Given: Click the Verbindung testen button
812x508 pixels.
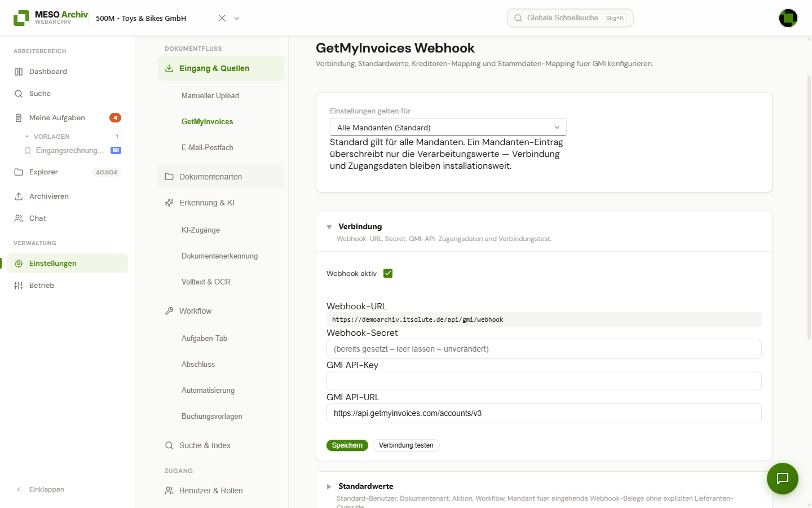Looking at the screenshot, I should click(406, 445).
